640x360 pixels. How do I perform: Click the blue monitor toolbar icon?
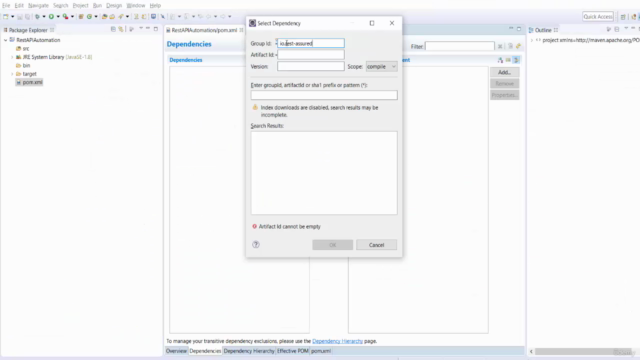click(153, 17)
